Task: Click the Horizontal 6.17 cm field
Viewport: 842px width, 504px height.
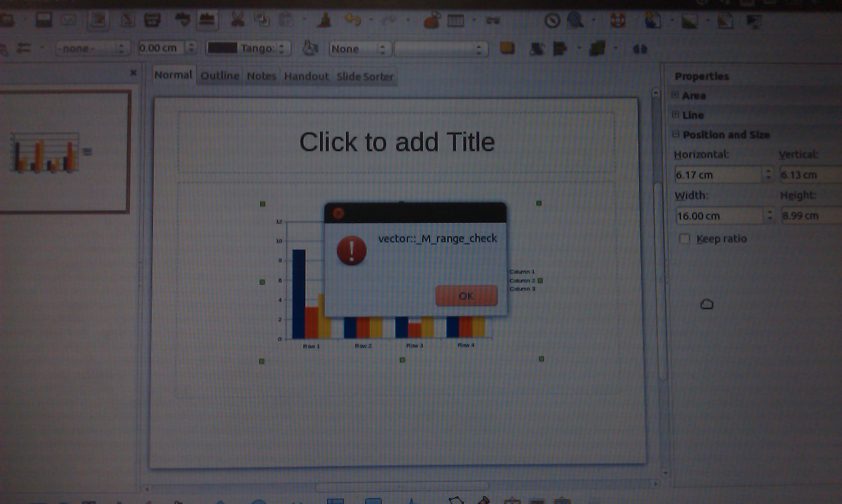Action: coord(718,175)
